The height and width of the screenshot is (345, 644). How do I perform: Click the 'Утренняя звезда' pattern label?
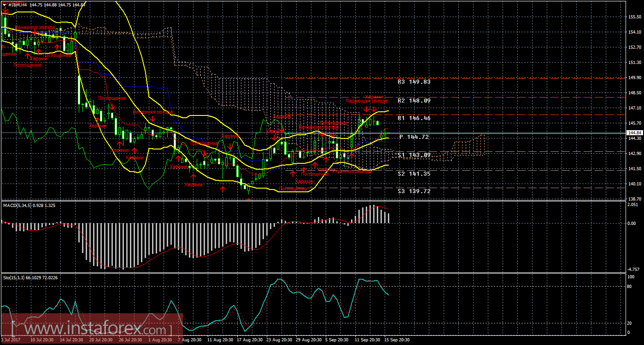[x=354, y=171]
